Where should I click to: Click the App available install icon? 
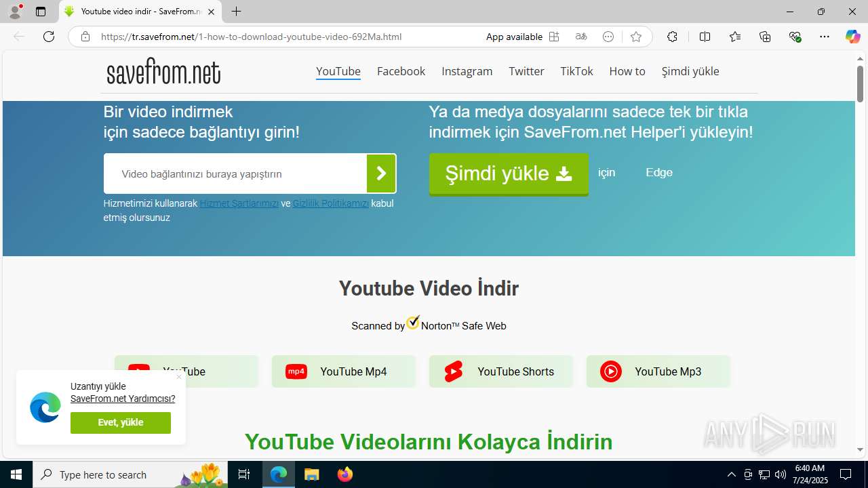point(554,37)
